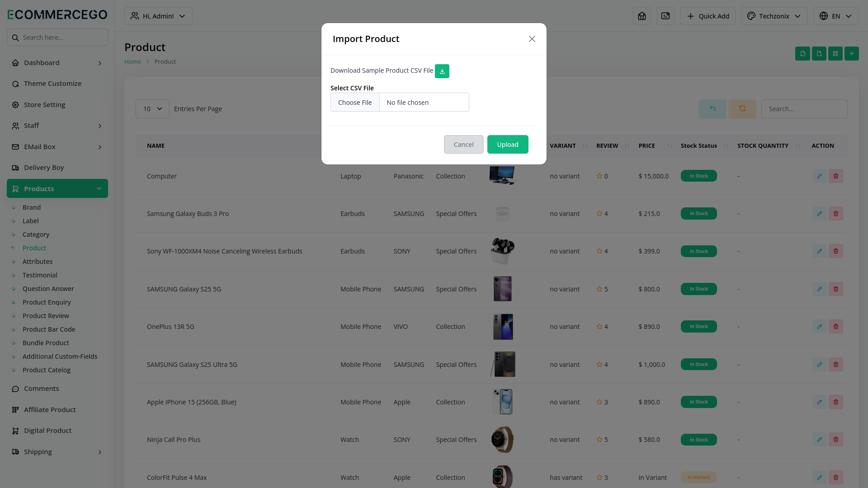This screenshot has height=488, width=868.
Task: Expand the EMail Box sidebar menu
Action: click(57, 147)
